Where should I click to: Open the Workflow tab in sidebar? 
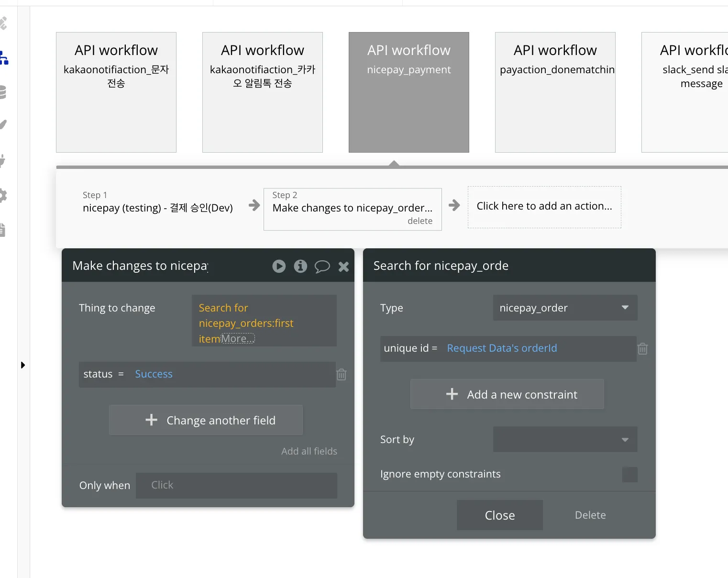[x=4, y=58]
